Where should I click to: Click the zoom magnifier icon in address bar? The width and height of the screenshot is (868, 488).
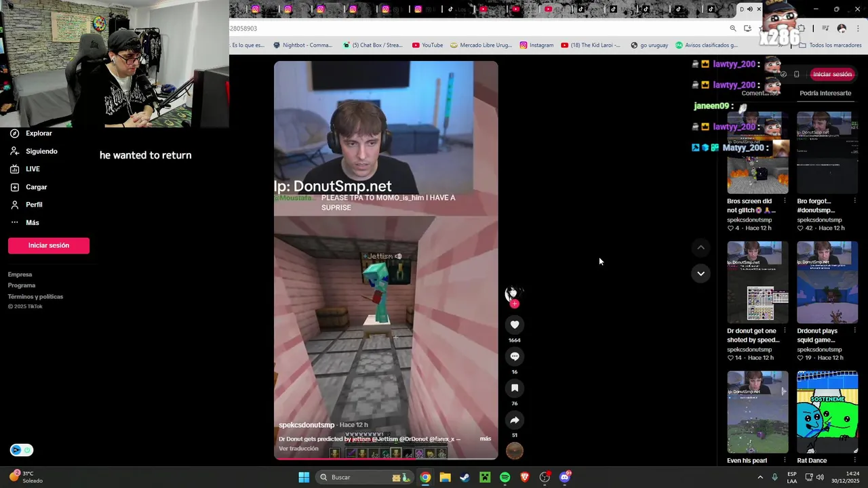[733, 28]
